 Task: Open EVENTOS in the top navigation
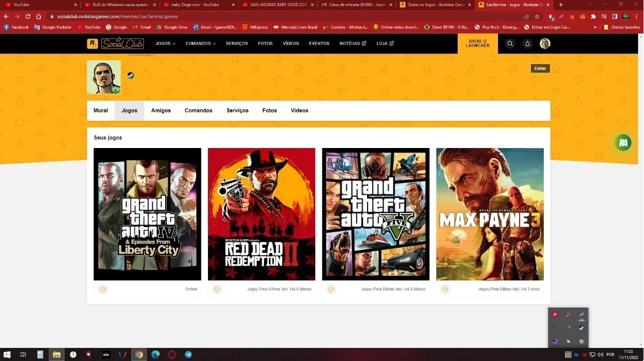click(319, 44)
